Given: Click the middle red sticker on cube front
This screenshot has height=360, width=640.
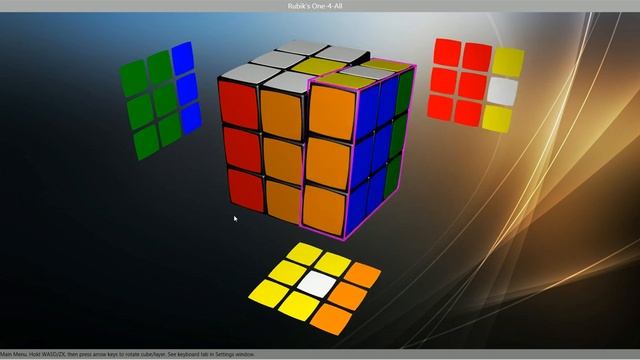Looking at the screenshot, I should (243, 149).
